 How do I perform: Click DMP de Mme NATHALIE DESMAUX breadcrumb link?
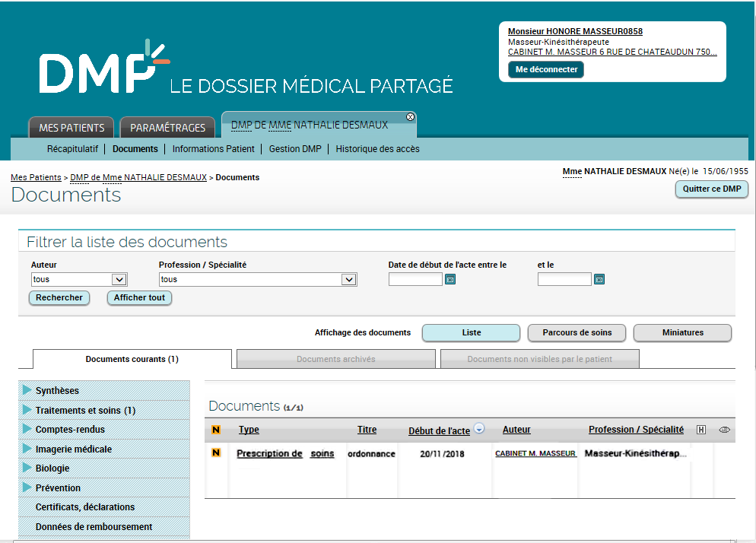(x=138, y=177)
